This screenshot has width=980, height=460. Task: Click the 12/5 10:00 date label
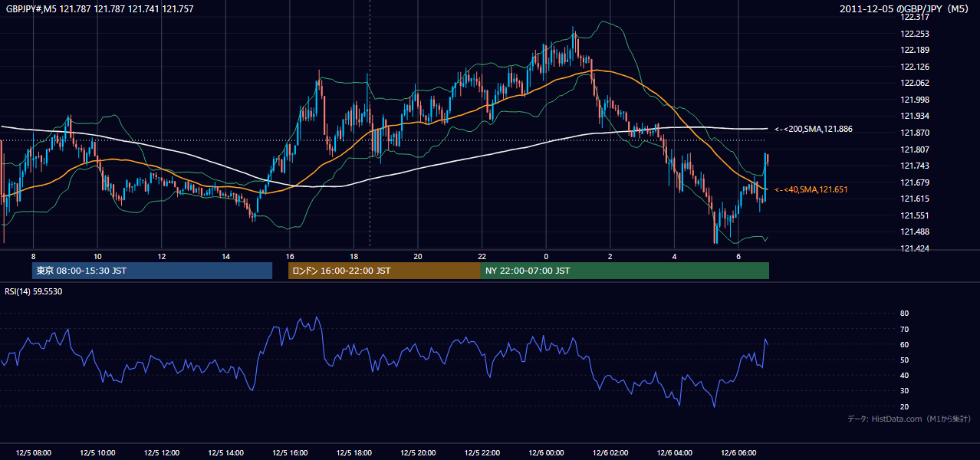tap(97, 453)
